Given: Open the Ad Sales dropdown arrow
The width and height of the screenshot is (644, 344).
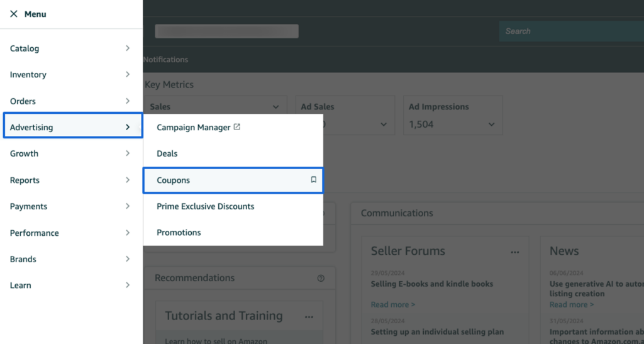Looking at the screenshot, I should (384, 125).
